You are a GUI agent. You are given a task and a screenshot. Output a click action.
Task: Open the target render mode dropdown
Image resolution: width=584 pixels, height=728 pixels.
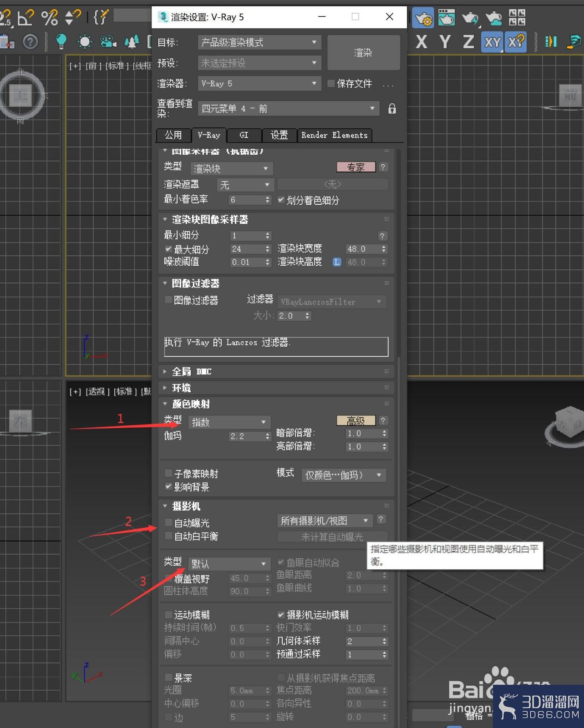click(259, 42)
